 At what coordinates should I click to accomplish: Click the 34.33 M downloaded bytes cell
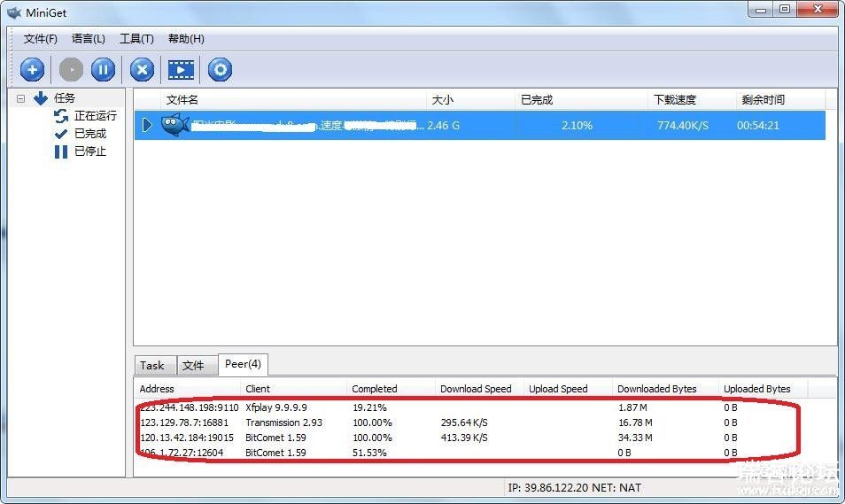pos(635,438)
